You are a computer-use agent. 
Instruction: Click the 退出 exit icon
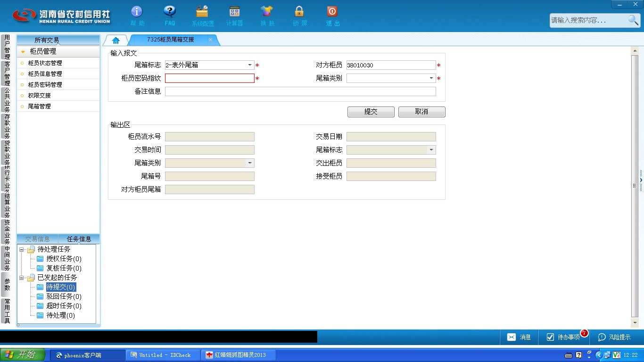pos(332,12)
